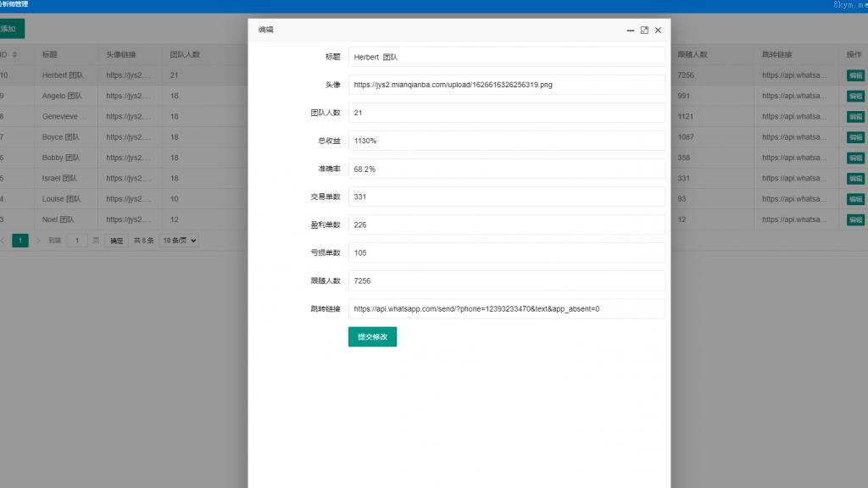Click 编辑 button for Noel 团队 row

855,219
